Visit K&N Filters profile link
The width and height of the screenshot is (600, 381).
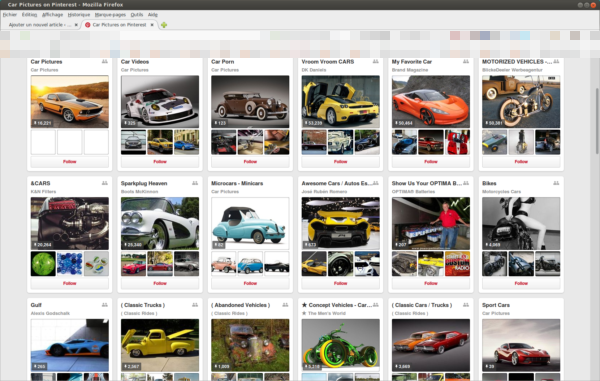pyautogui.click(x=43, y=192)
